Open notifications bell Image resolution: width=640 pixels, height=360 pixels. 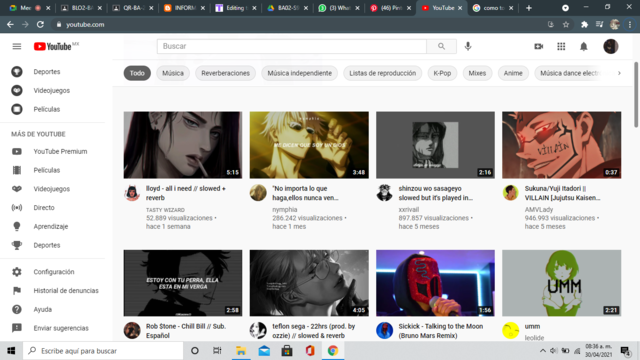(x=584, y=47)
